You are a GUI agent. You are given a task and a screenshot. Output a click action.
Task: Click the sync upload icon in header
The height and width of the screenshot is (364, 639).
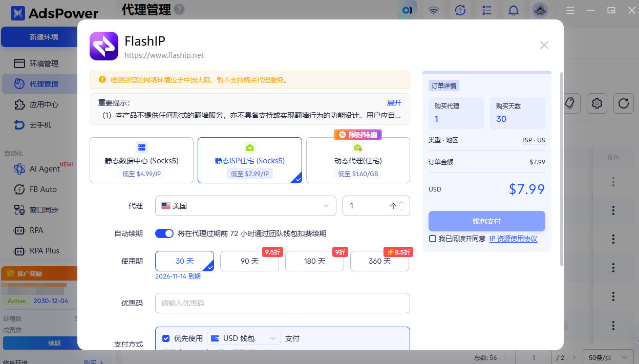point(460,10)
